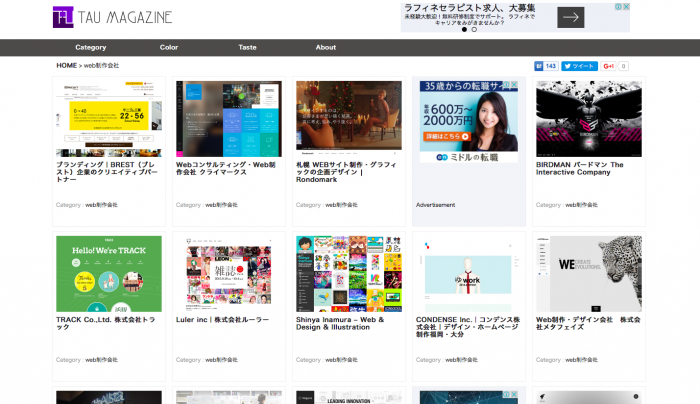
Task: Click the Climarks Web consulting title link
Action: (x=225, y=168)
